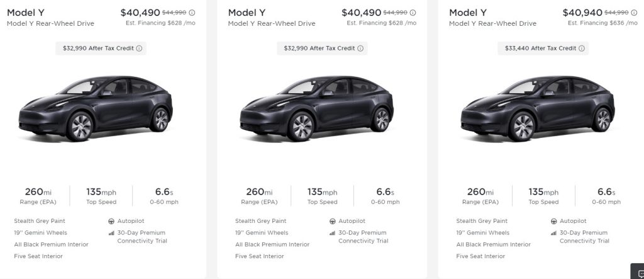Click the Est. Financing $636 /mo text
The width and height of the screenshot is (644, 279).
pyautogui.click(x=601, y=23)
